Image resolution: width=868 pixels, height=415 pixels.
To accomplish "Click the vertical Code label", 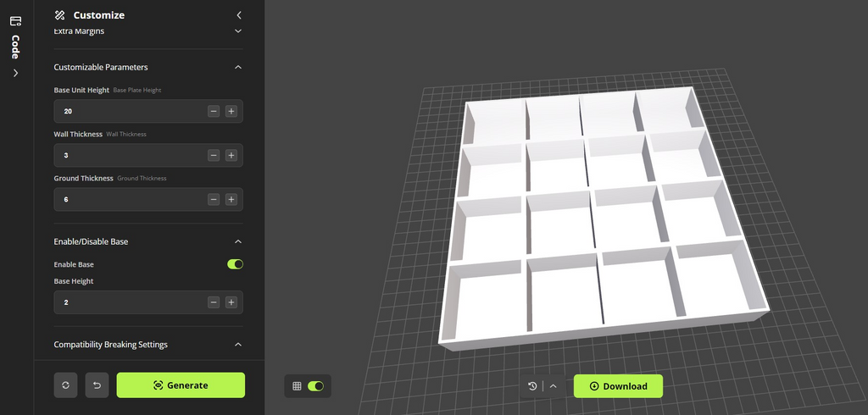I will (x=15, y=47).
